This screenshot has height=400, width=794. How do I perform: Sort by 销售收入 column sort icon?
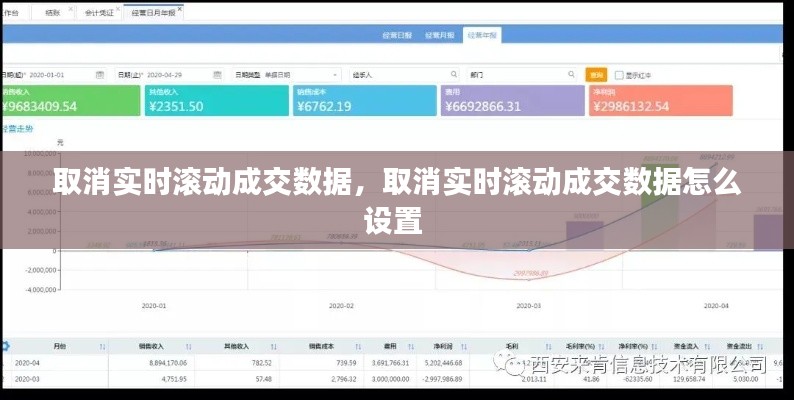(188, 345)
